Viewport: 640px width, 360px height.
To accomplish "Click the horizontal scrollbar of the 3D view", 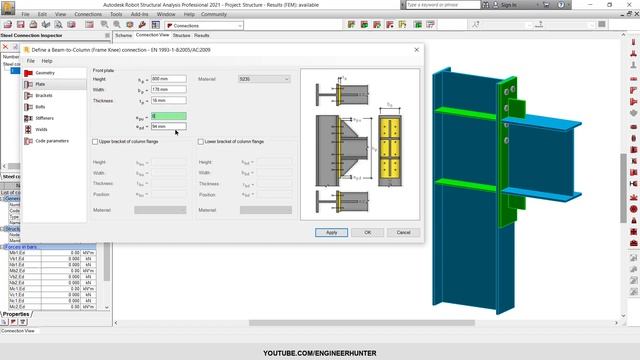I will (x=362, y=323).
